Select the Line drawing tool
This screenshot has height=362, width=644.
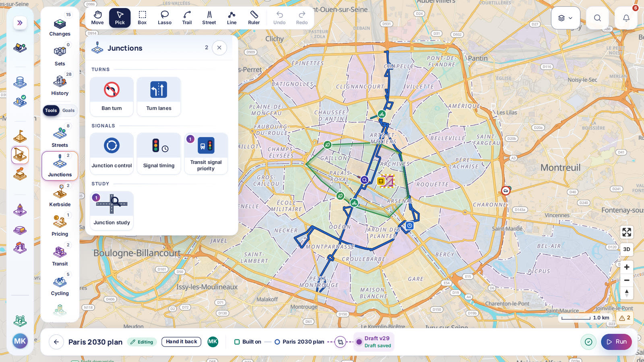tap(232, 18)
